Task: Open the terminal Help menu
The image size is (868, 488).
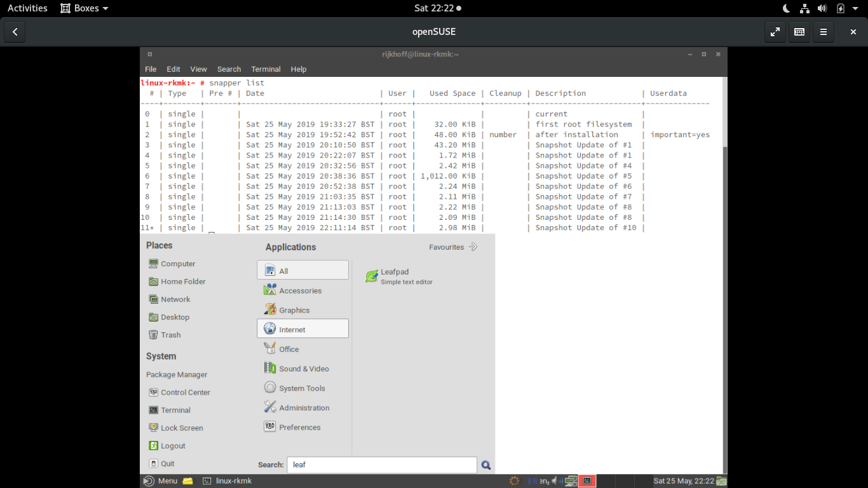Action: point(299,69)
